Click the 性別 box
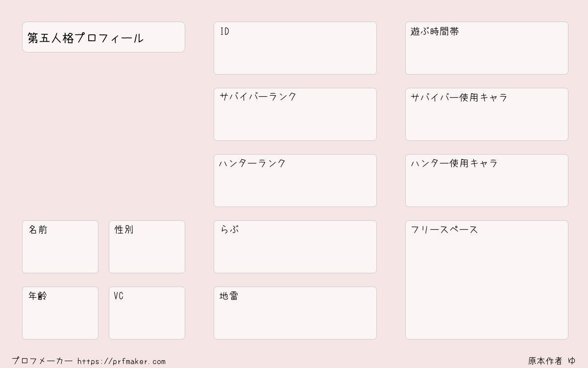 (147, 247)
